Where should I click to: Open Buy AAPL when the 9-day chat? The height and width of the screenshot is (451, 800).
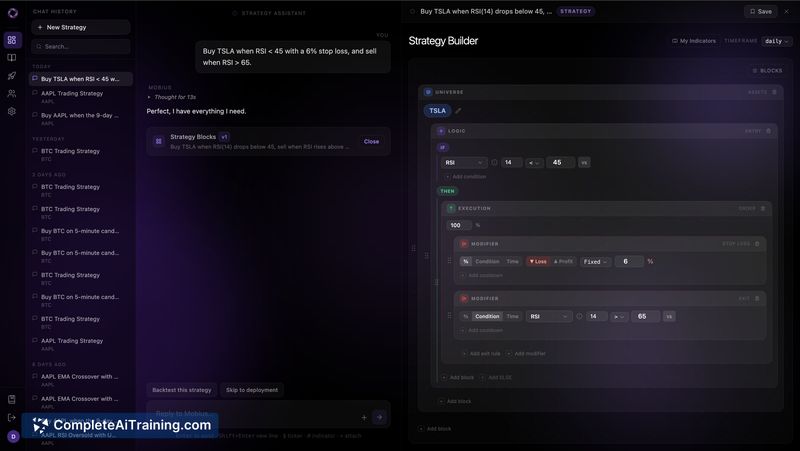point(79,118)
